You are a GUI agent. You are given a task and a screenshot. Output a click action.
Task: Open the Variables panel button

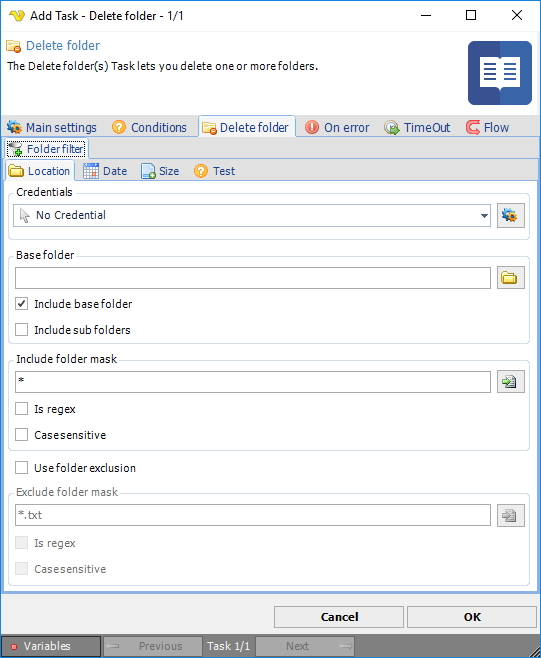pos(51,646)
